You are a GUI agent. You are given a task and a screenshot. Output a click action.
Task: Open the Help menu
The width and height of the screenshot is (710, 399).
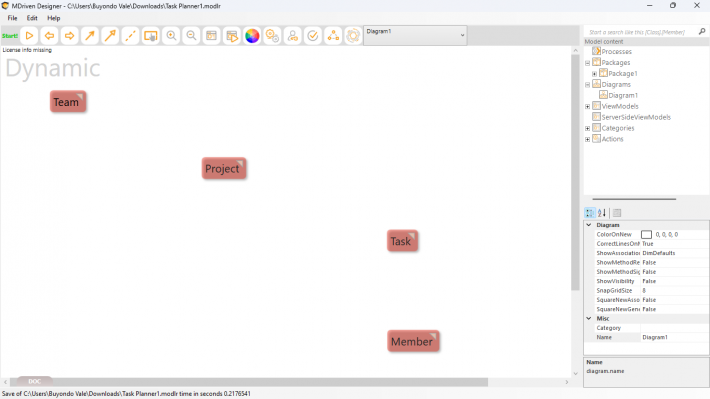tap(53, 18)
